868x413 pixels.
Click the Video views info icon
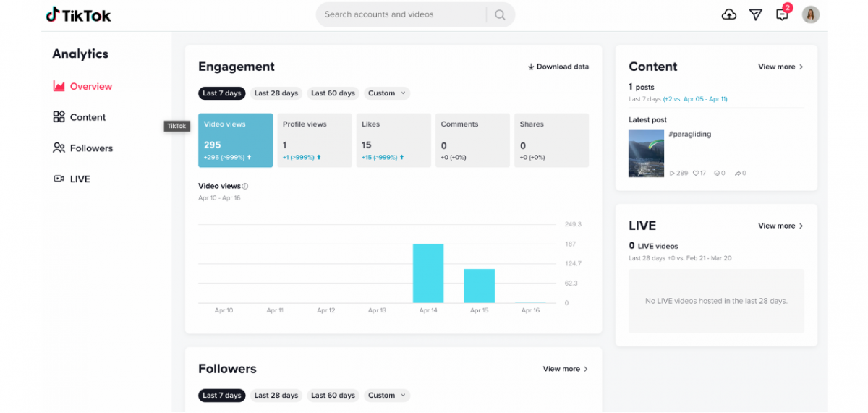click(x=245, y=187)
